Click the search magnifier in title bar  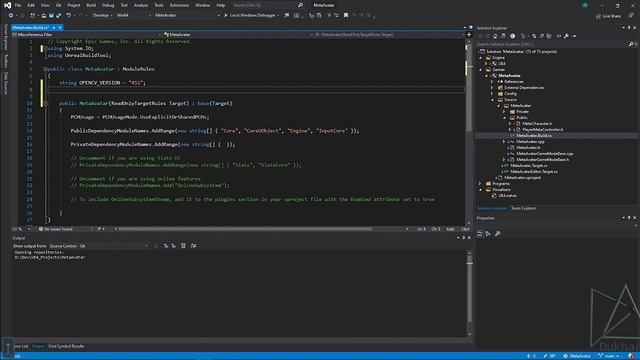(x=300, y=5)
